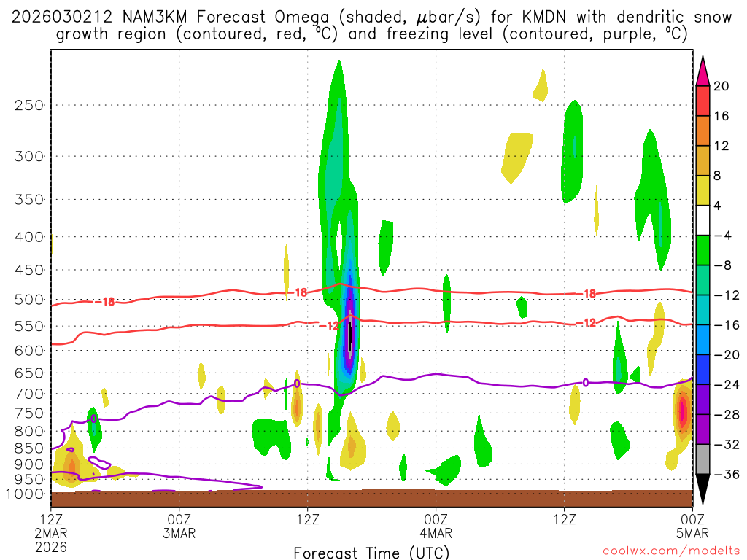Image resolution: width=747 pixels, height=560 pixels.
Task: Click the 12Z label between 3MAR and 4MAR
Action: (x=308, y=518)
